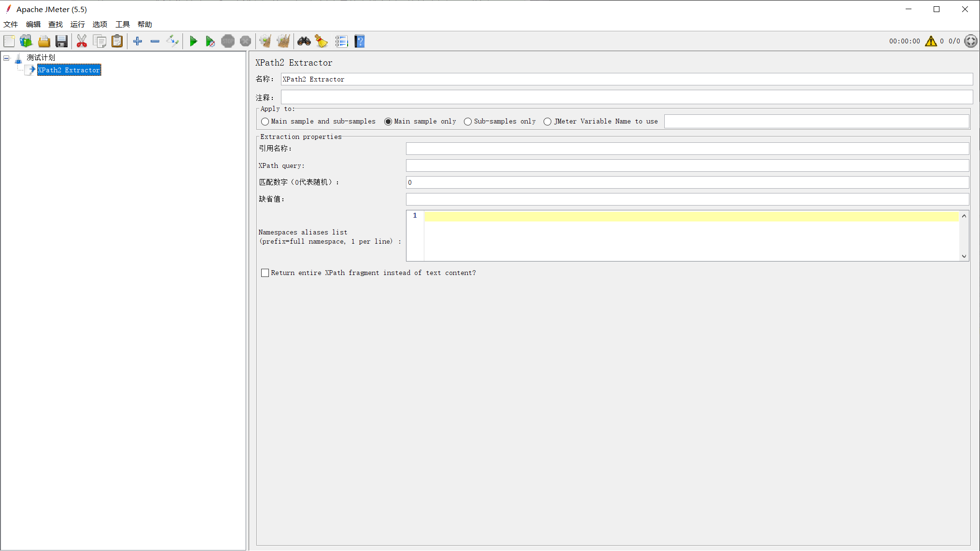Collapse all tree nodes with minus icon
980x551 pixels.
point(154,41)
